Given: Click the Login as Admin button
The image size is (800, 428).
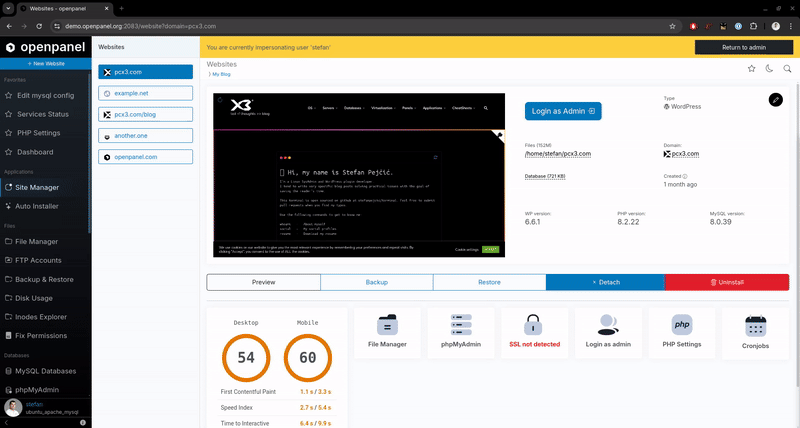Looking at the screenshot, I should pos(563,111).
